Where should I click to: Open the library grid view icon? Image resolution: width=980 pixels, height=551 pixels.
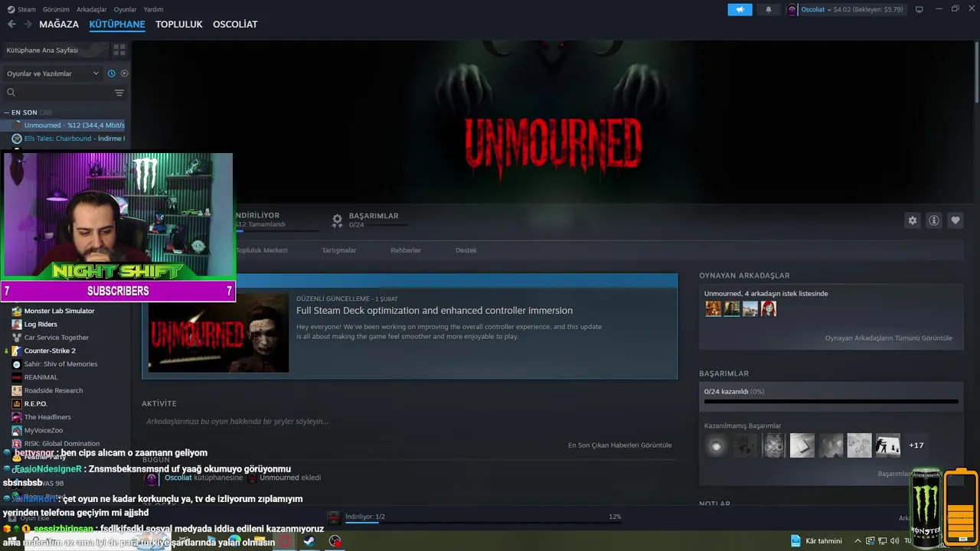point(119,50)
